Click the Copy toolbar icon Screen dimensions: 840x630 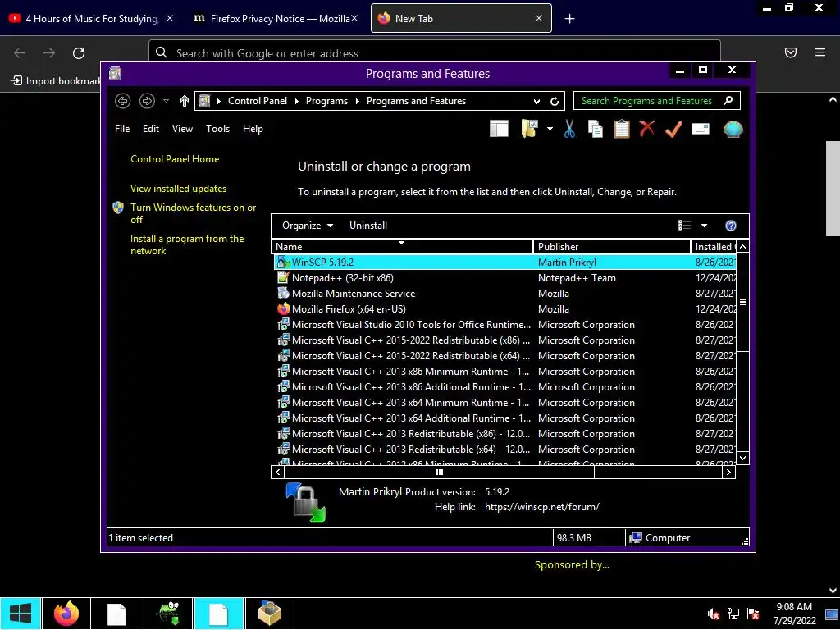[x=596, y=129]
